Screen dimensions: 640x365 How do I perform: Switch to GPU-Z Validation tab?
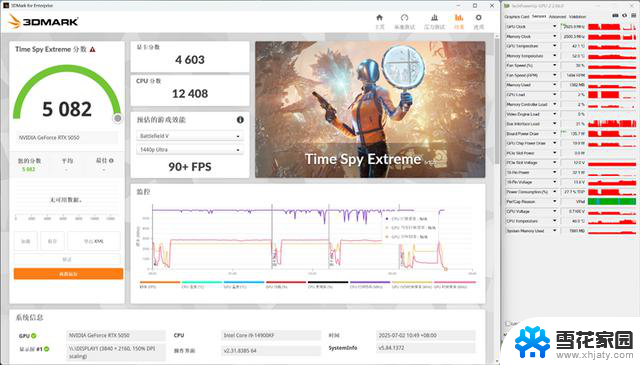click(x=577, y=17)
